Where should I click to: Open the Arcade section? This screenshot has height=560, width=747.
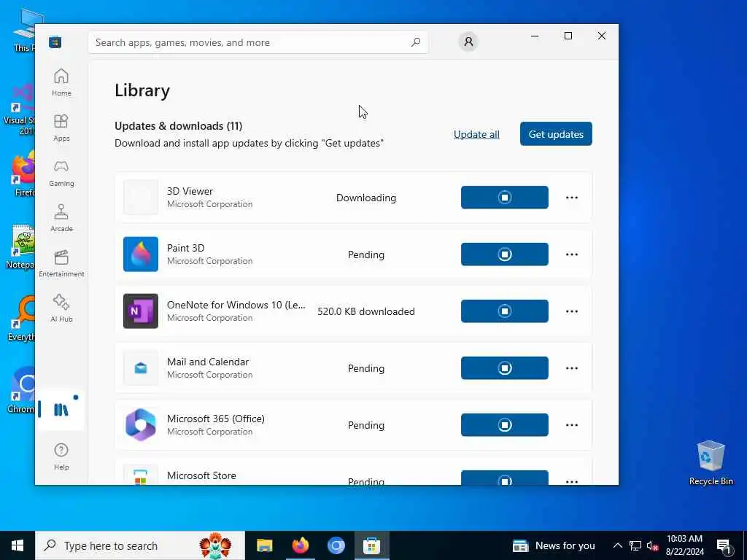(61, 218)
